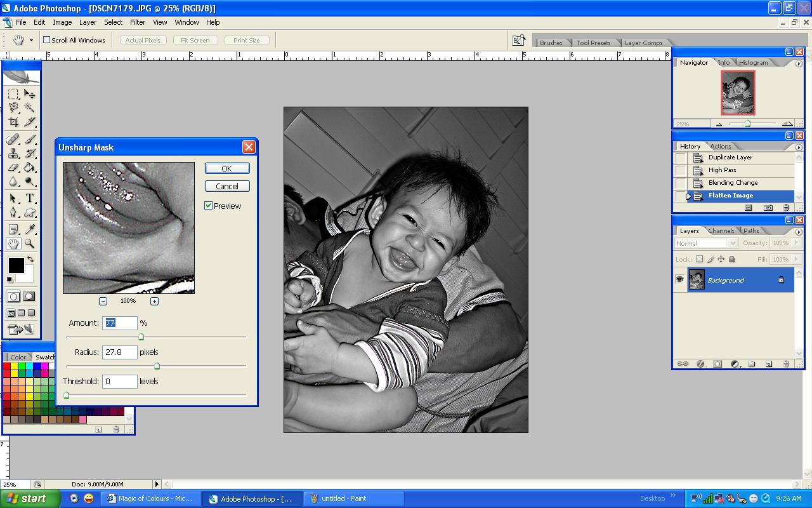
Task: Select the Eraser tool
Action: pos(13,167)
